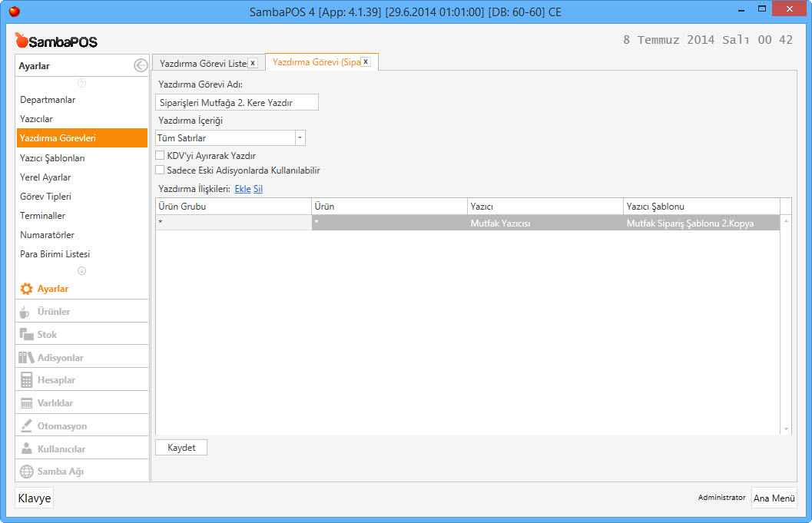812x523 pixels.
Task: Close the Yazdırma Görevi (Sipa tab
Action: pyautogui.click(x=366, y=62)
